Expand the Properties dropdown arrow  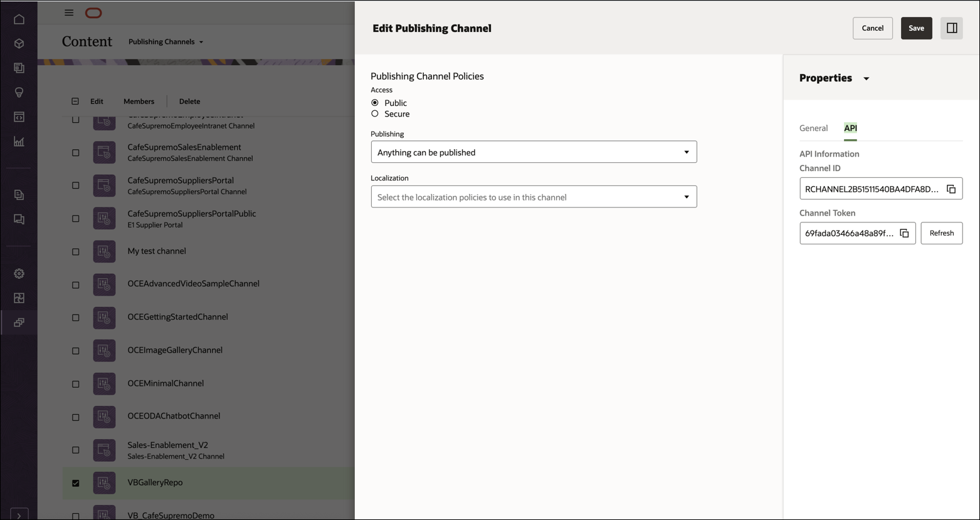tap(867, 78)
